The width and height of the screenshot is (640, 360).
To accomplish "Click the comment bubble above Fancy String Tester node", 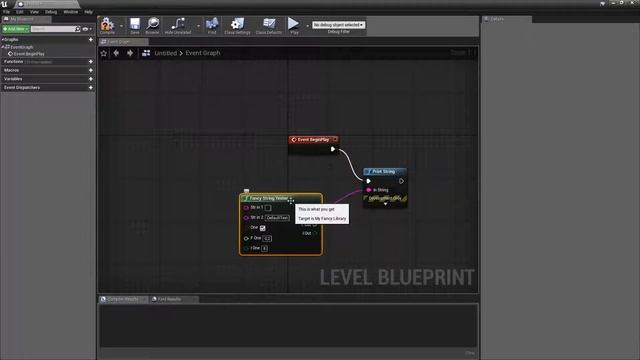I will coord(247,191).
